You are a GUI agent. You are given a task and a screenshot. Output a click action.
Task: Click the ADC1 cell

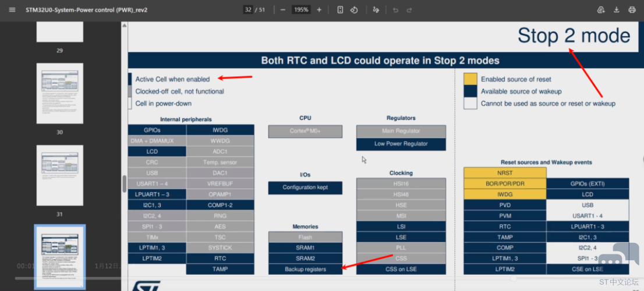(220, 151)
